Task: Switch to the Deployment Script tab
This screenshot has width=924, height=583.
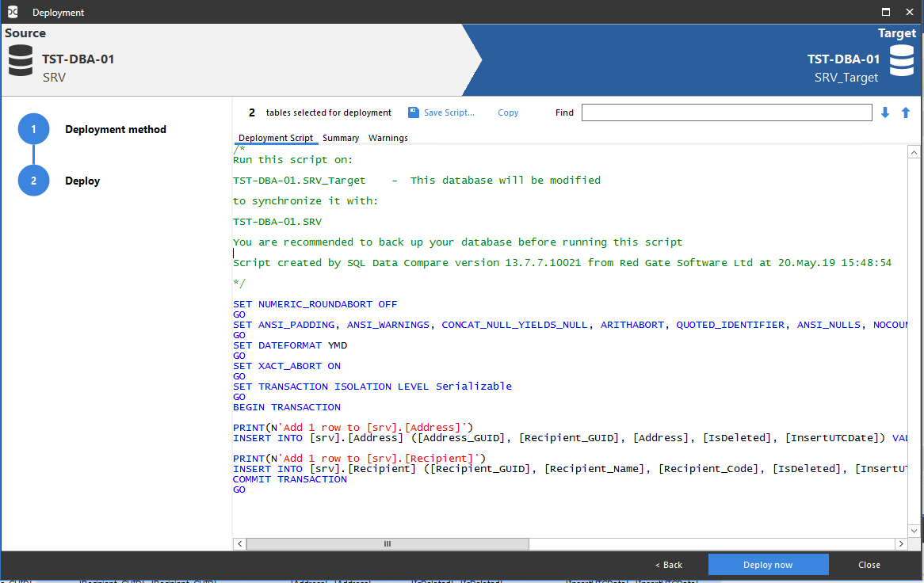Action: (276, 138)
